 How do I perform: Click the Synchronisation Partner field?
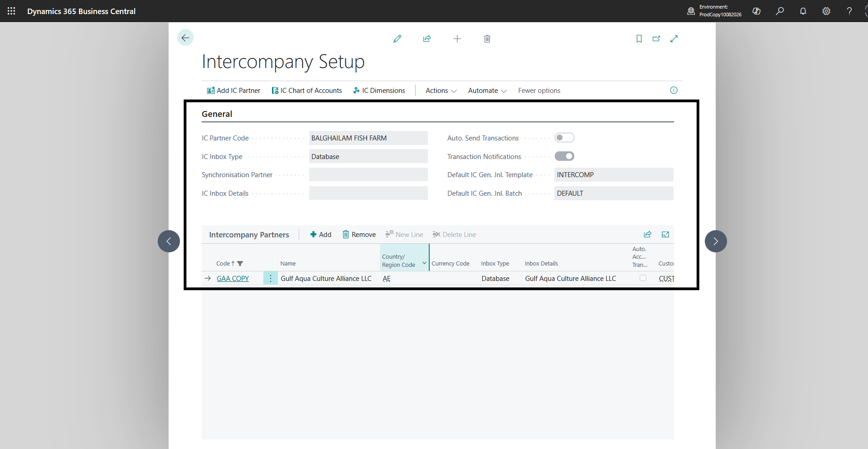tap(369, 175)
